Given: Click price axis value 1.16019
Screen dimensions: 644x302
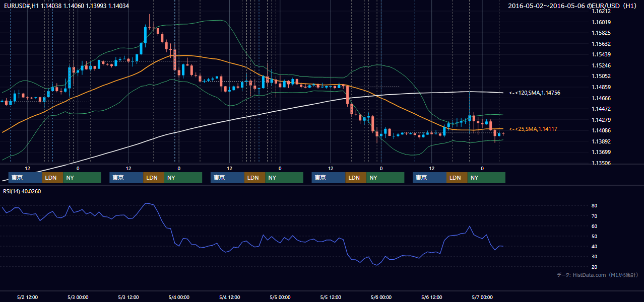Looking at the screenshot, I should coord(601,22).
